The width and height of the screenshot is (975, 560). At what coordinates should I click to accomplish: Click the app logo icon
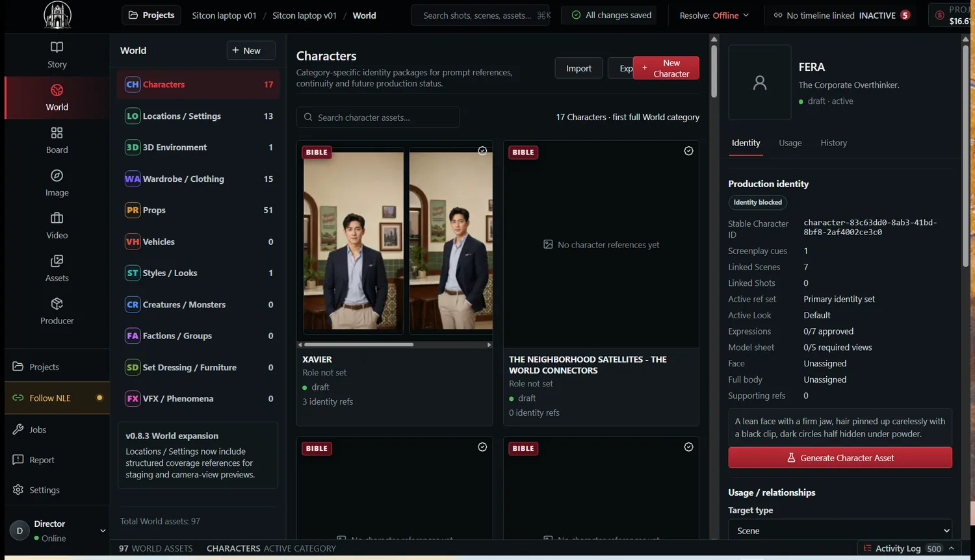[x=57, y=16]
